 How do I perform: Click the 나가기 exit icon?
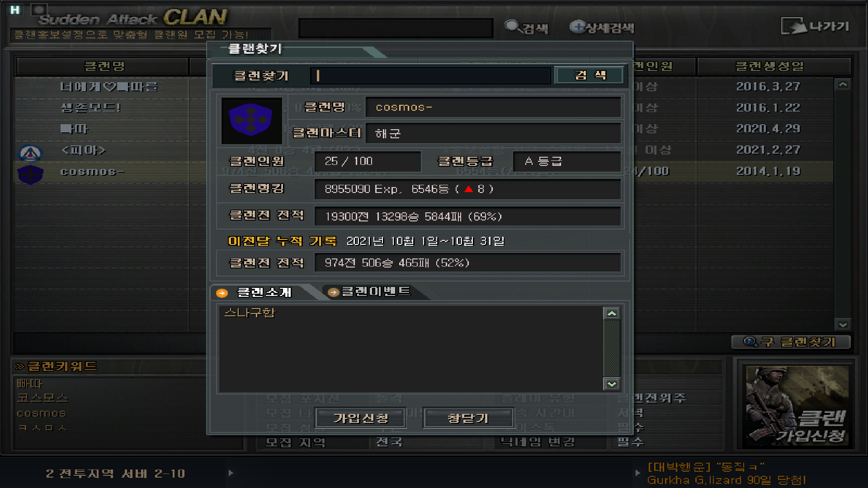793,26
